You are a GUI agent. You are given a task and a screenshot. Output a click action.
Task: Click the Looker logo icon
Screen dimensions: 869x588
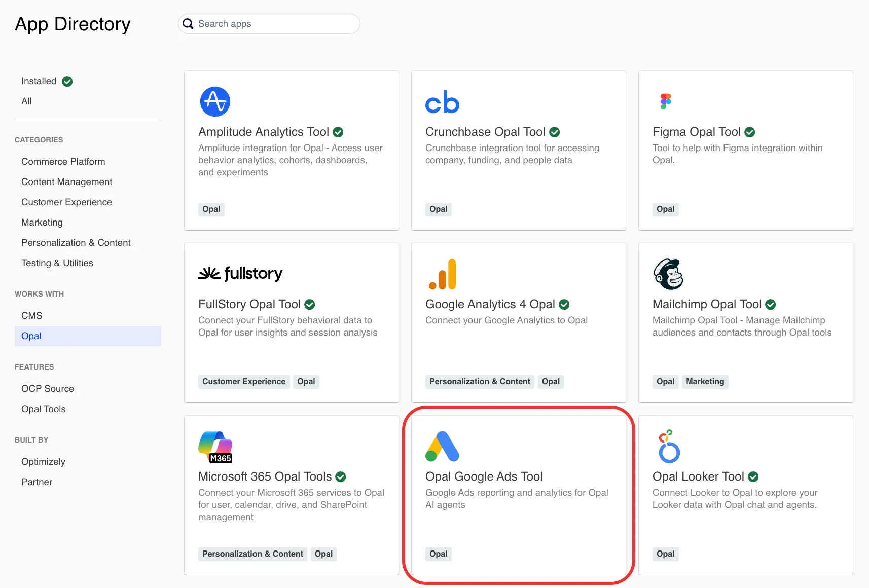(x=669, y=446)
